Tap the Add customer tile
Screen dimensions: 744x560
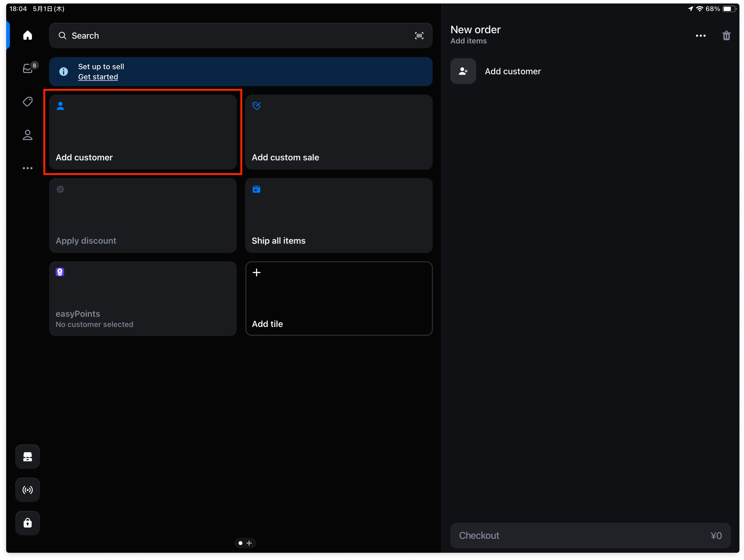[x=143, y=132]
